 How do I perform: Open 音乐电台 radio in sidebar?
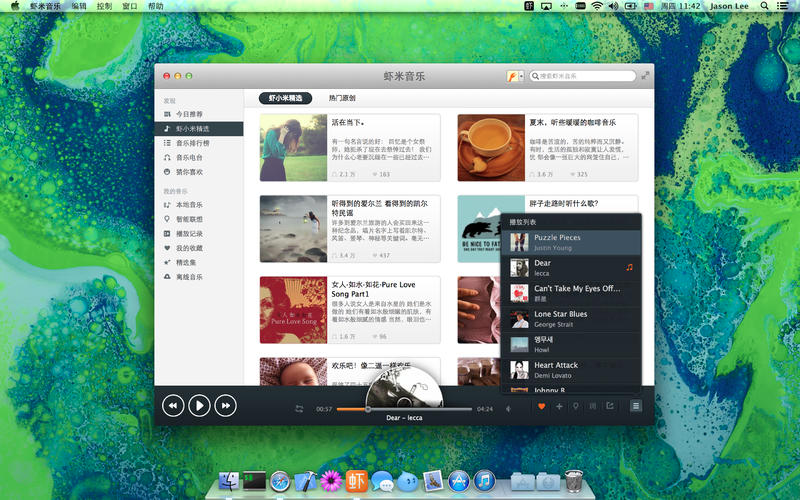pos(198,157)
